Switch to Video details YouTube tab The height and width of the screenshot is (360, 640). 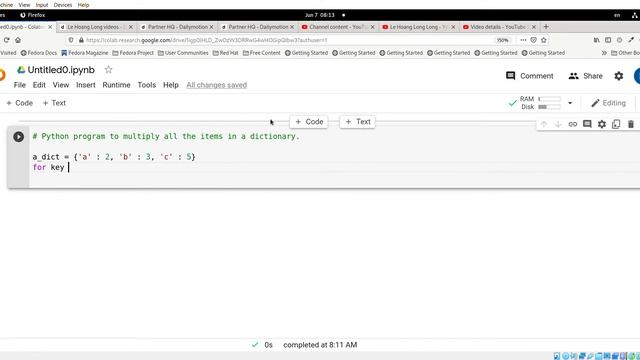pos(498,27)
